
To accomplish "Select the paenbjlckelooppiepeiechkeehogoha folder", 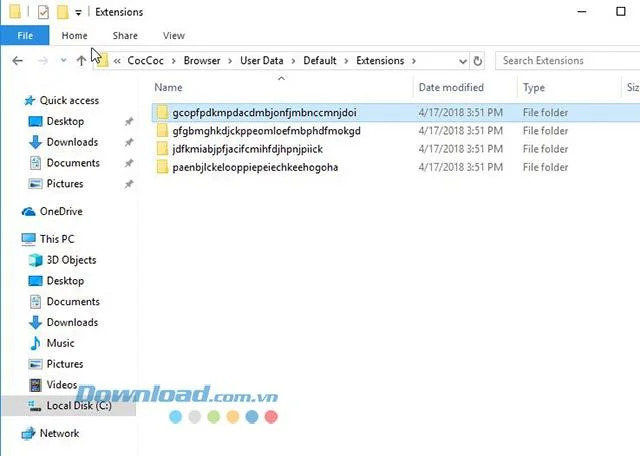I will [255, 167].
